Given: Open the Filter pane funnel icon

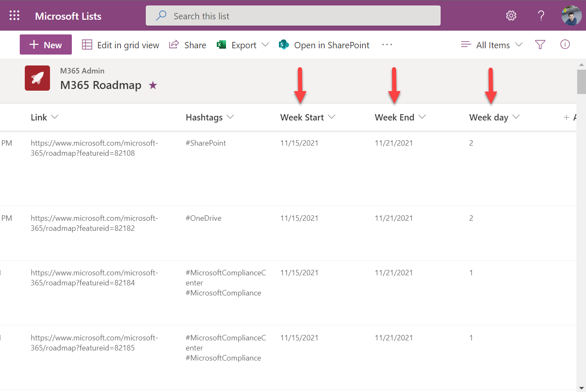Looking at the screenshot, I should click(541, 44).
